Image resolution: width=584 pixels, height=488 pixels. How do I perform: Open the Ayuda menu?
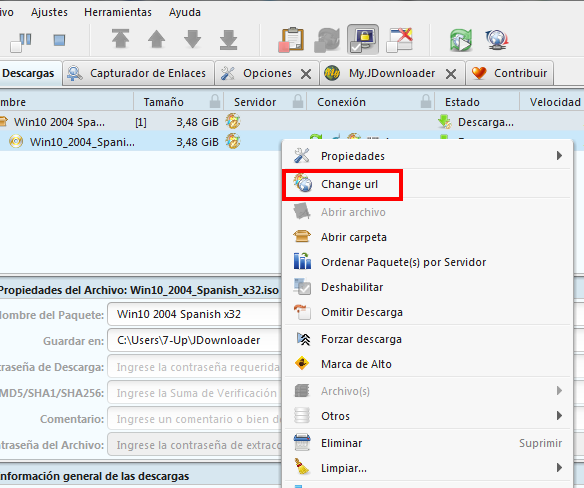point(185,12)
